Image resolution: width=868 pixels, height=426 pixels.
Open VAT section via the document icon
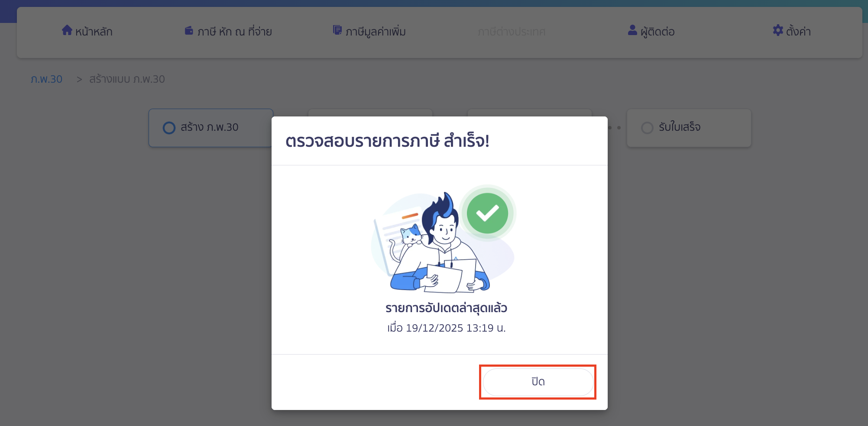pyautogui.click(x=337, y=30)
